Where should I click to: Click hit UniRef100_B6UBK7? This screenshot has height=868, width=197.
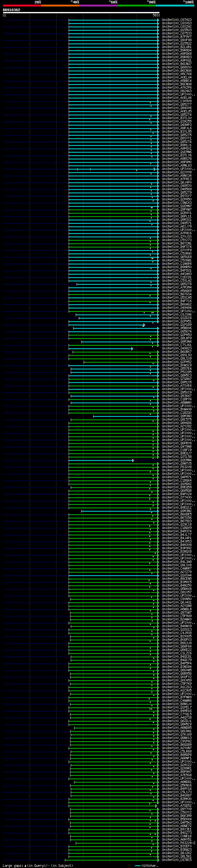click(176, 352)
